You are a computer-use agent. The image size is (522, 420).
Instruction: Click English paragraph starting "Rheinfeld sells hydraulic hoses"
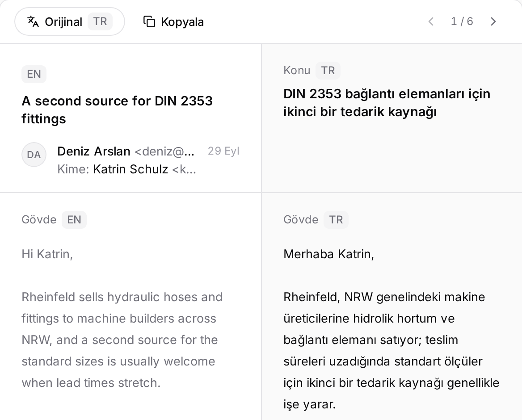coord(122,340)
